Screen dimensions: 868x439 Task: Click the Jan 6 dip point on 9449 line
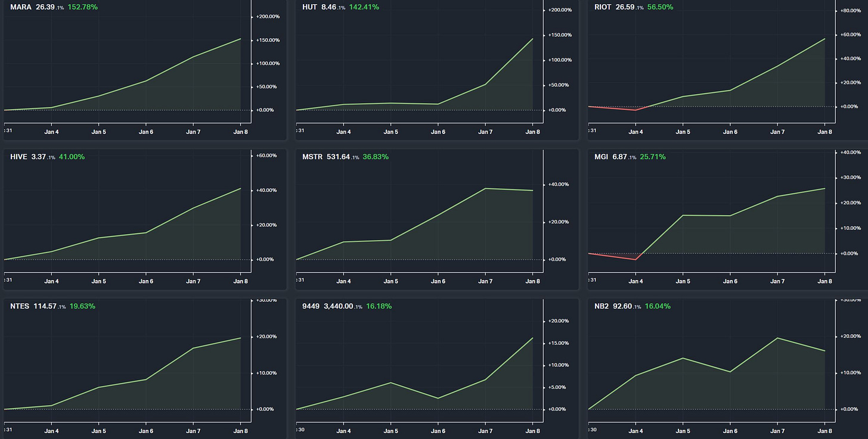click(x=438, y=398)
